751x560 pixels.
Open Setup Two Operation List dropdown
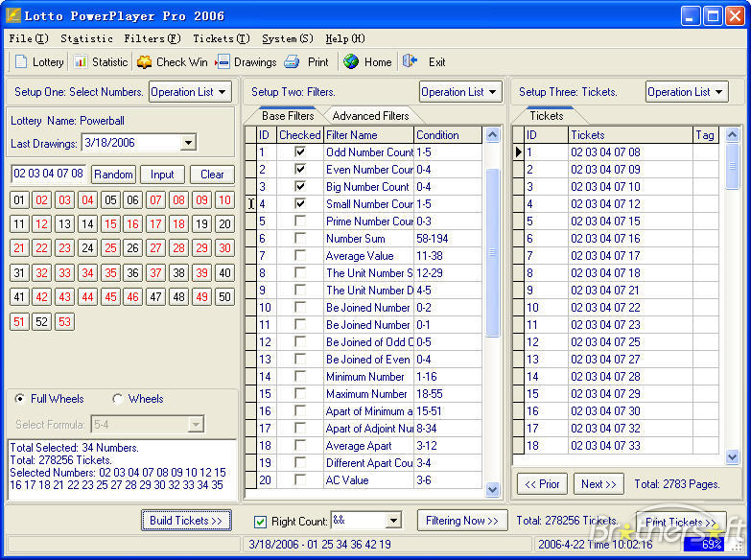[460, 92]
